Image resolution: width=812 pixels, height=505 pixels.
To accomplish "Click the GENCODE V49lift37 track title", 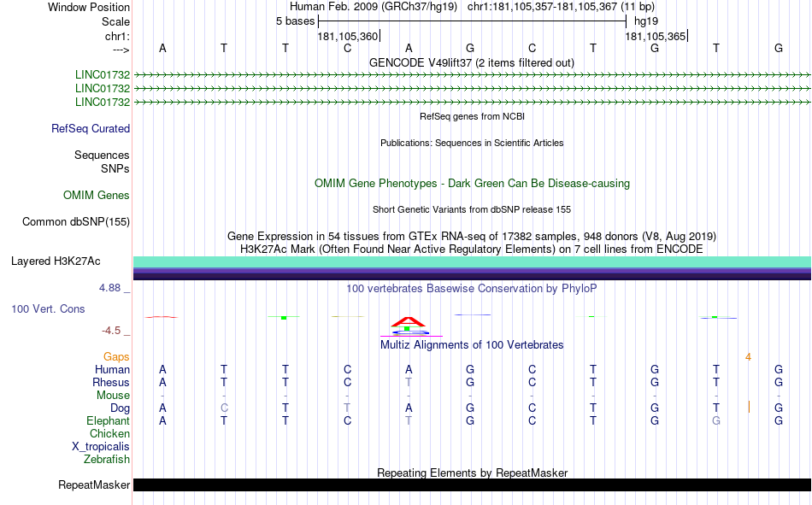I will pos(471,62).
